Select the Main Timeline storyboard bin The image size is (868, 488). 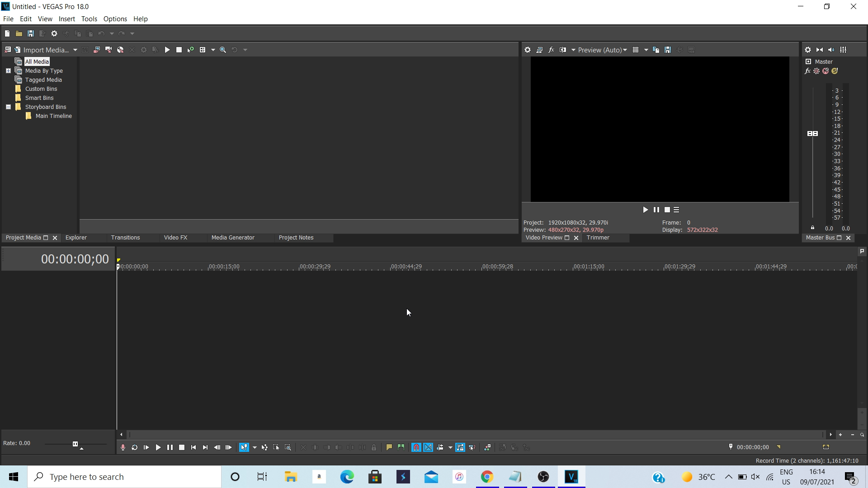[53, 116]
